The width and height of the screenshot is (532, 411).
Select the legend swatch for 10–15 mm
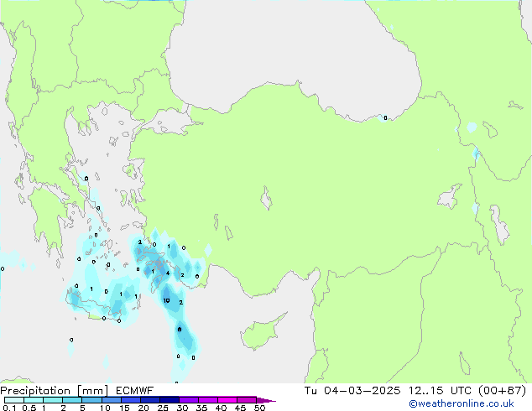(111, 400)
